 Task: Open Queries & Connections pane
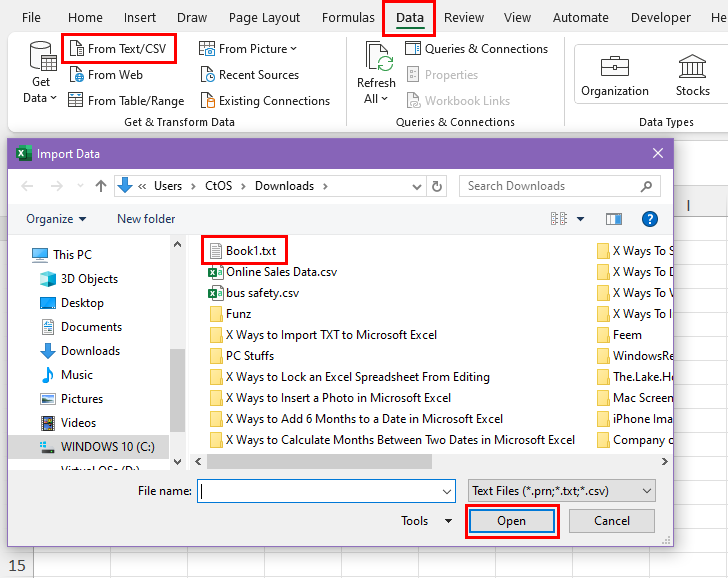476,49
